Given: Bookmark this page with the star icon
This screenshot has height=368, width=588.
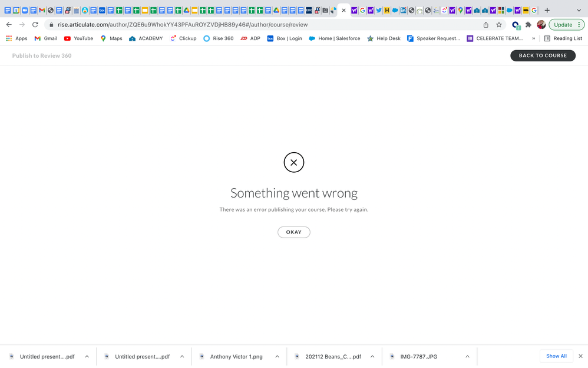Looking at the screenshot, I should pos(499,25).
